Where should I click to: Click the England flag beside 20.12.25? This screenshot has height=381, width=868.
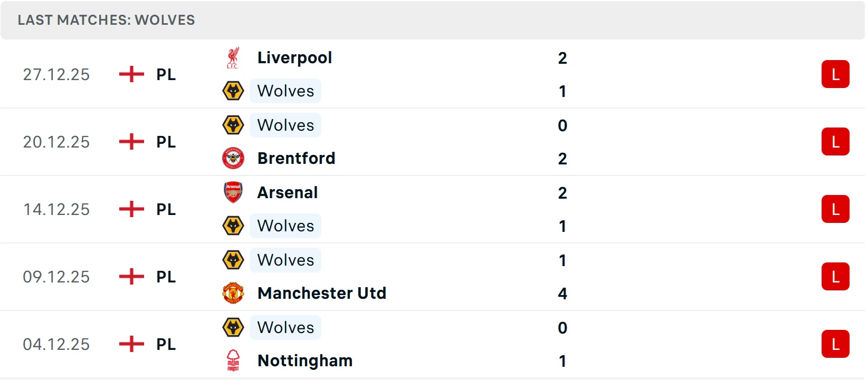coord(131,142)
